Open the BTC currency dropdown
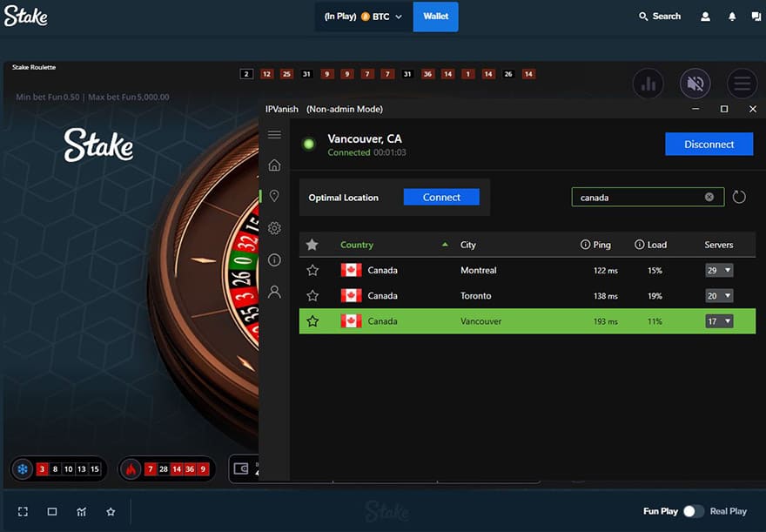This screenshot has width=766, height=532. pyautogui.click(x=364, y=17)
